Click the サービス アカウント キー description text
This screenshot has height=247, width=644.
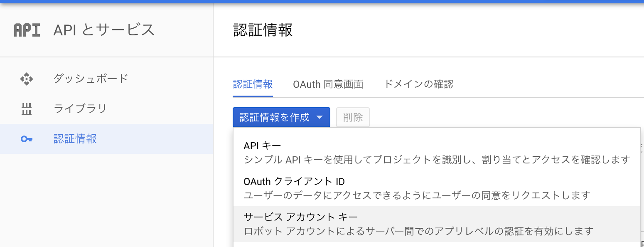(x=418, y=231)
